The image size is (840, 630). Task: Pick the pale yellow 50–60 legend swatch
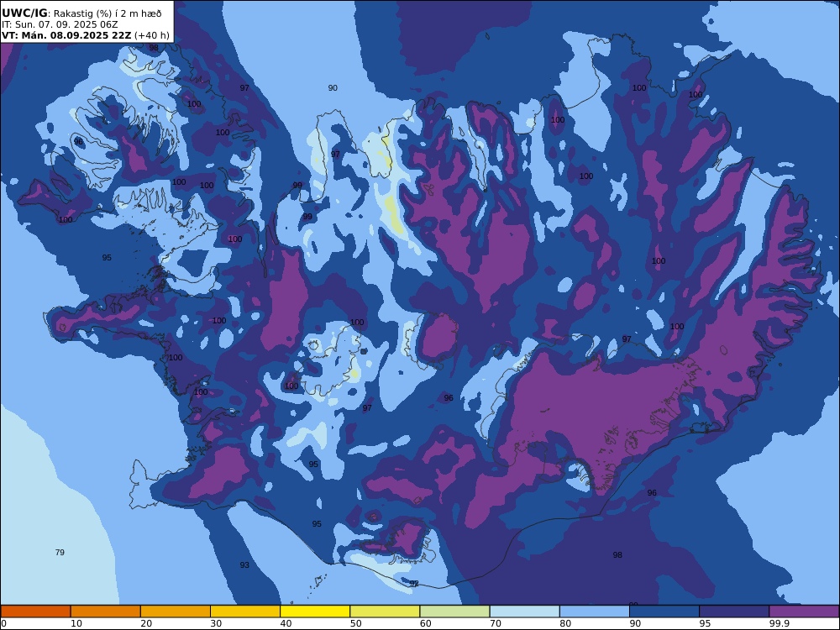click(385, 612)
